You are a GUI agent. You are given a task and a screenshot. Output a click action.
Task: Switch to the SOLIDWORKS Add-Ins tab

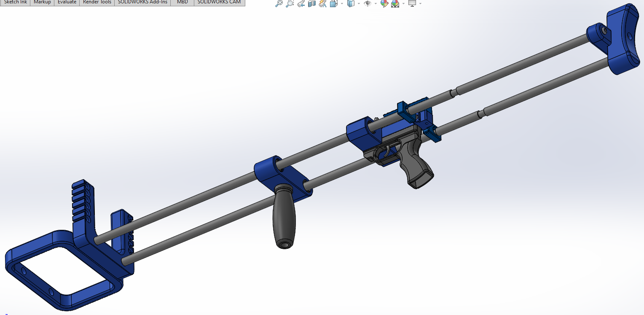(x=142, y=2)
